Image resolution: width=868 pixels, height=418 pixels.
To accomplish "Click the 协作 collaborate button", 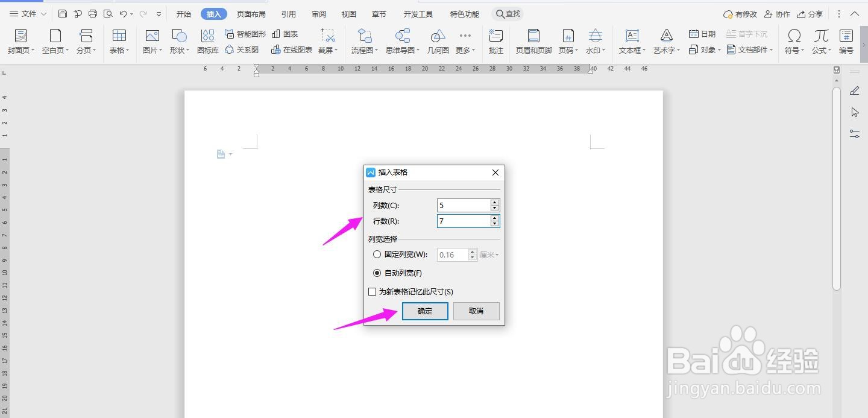I will click(777, 14).
